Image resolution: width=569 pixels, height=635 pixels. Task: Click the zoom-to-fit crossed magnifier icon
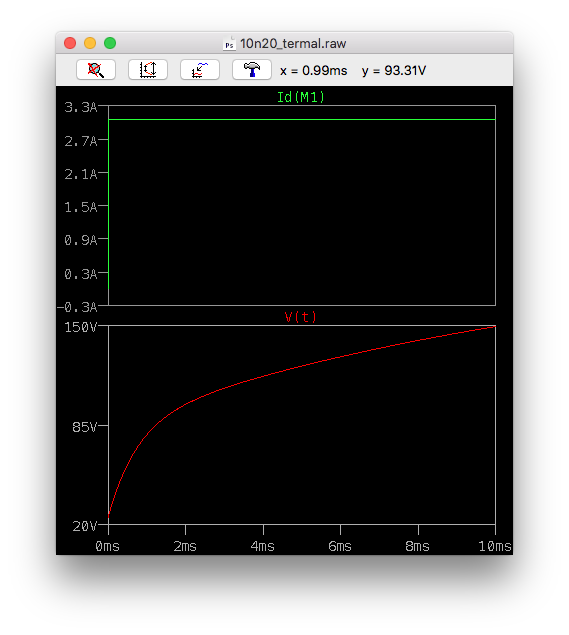[96, 70]
